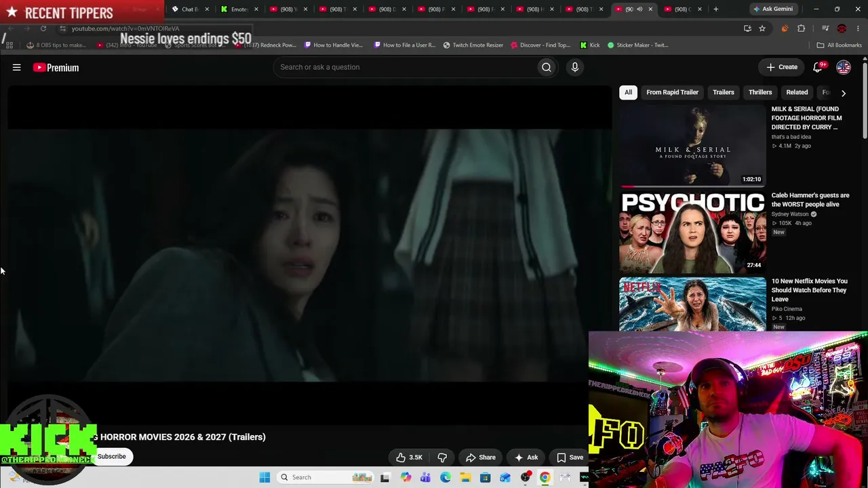Open OBS Studio from the taskbar
Screen dimensions: 868x488
(x=525, y=477)
